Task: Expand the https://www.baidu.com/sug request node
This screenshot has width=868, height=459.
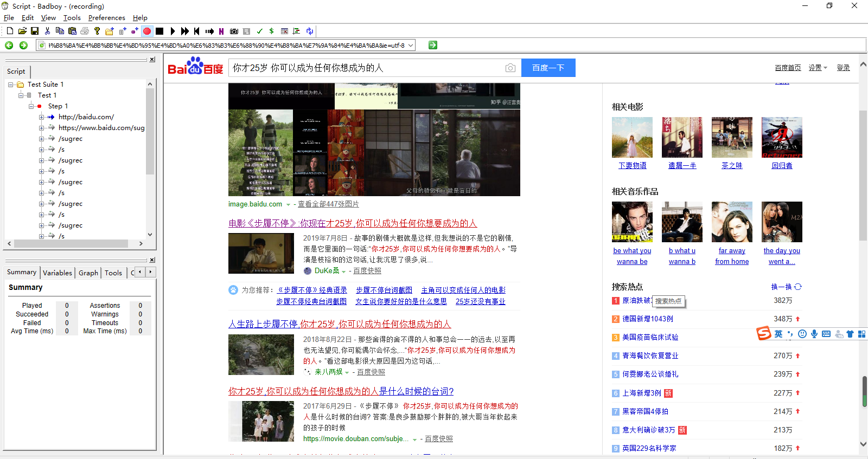Action: [x=42, y=128]
